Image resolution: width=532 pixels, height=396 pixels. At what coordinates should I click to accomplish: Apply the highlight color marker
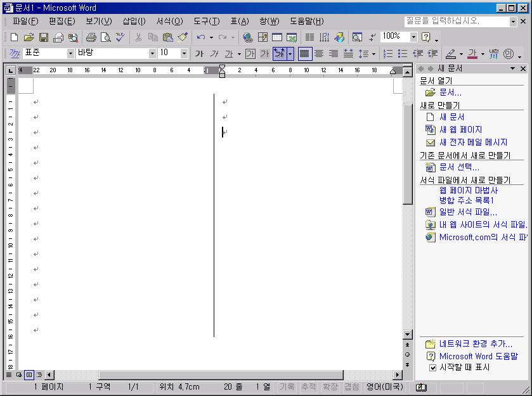451,54
